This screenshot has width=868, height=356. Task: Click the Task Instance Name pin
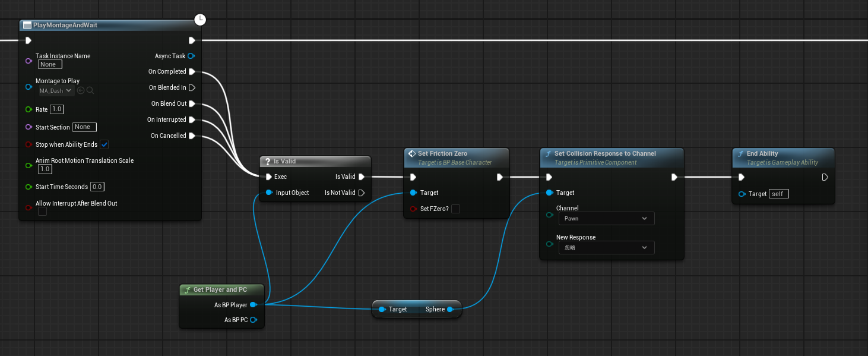pyautogui.click(x=28, y=61)
